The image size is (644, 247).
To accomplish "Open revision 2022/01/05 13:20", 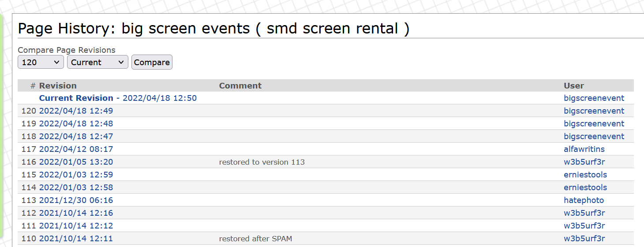I will point(76,162).
